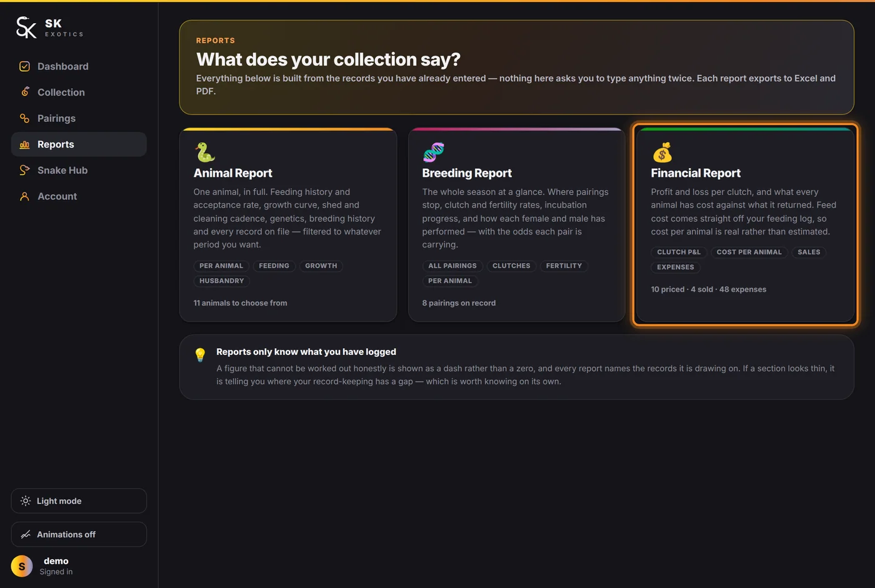Image resolution: width=875 pixels, height=588 pixels.
Task: Open the Account page
Action: (x=79, y=196)
